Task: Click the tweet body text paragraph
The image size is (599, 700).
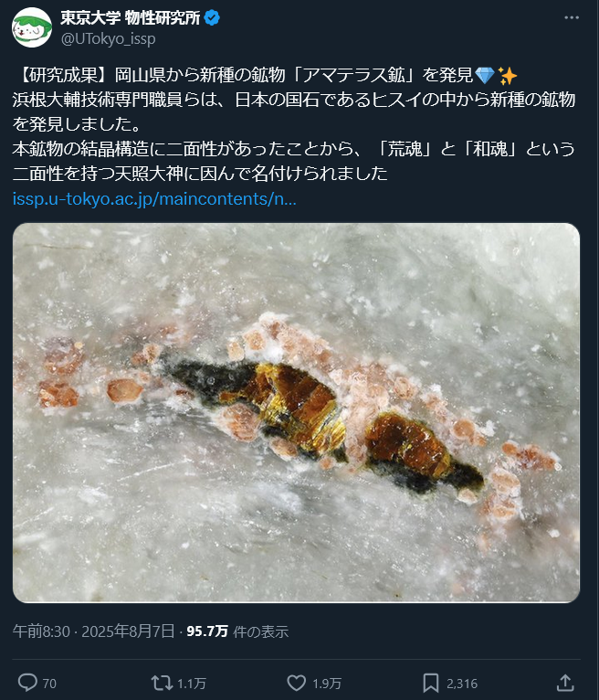Action: (x=294, y=124)
